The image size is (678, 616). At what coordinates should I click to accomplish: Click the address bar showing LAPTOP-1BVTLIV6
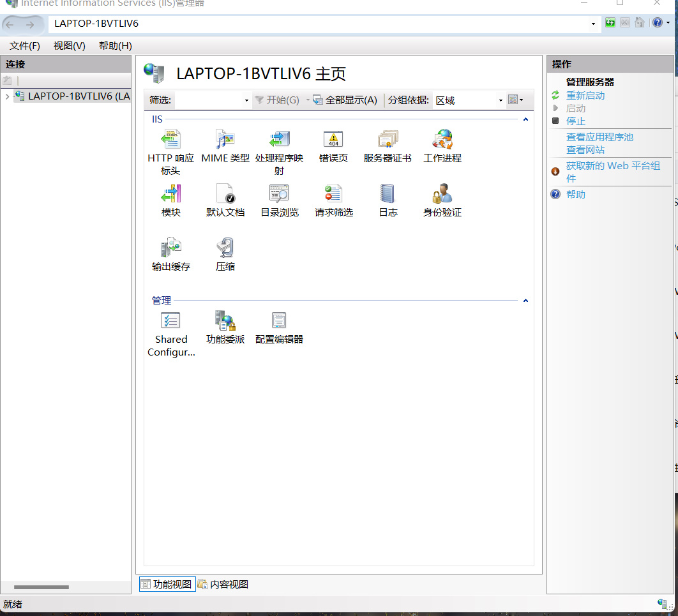pyautogui.click(x=319, y=24)
